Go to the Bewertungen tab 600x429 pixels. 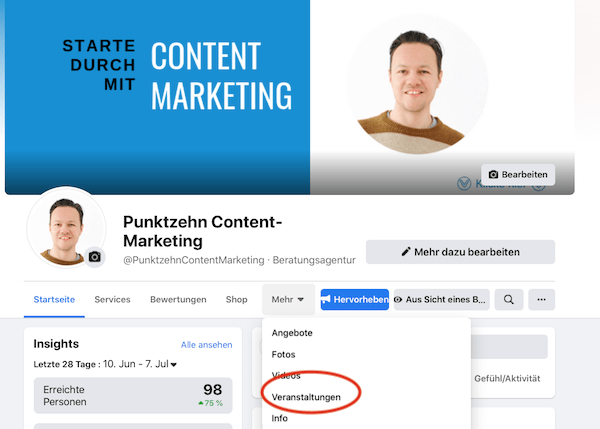click(x=178, y=299)
